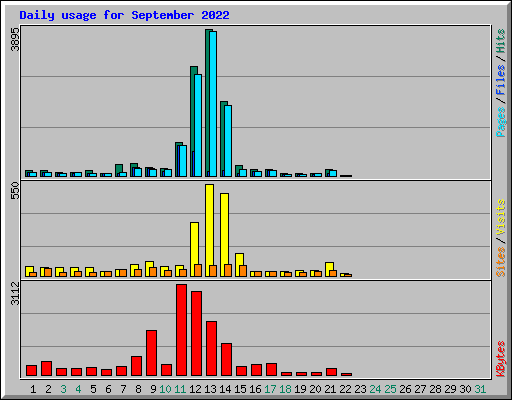This screenshot has height=400, width=512.
Task: Click green day 24 axis label
Action: pyautogui.click(x=375, y=389)
